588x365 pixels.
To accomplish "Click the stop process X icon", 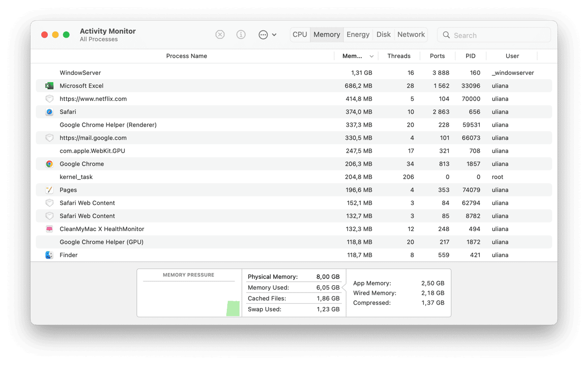I will pos(220,35).
